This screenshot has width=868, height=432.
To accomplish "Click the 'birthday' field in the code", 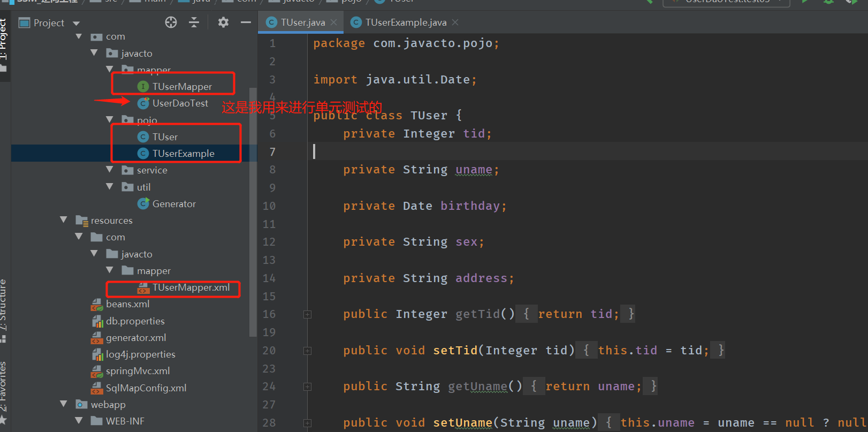I will [470, 206].
